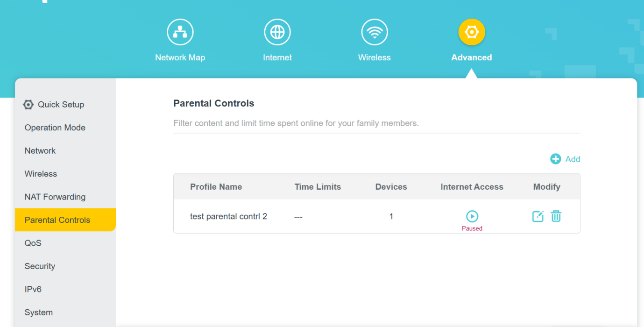Expand the Wireless sidebar section

click(x=41, y=174)
